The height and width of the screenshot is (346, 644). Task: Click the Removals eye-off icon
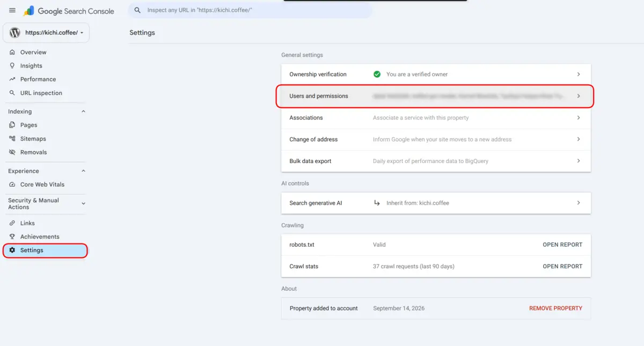(x=12, y=152)
